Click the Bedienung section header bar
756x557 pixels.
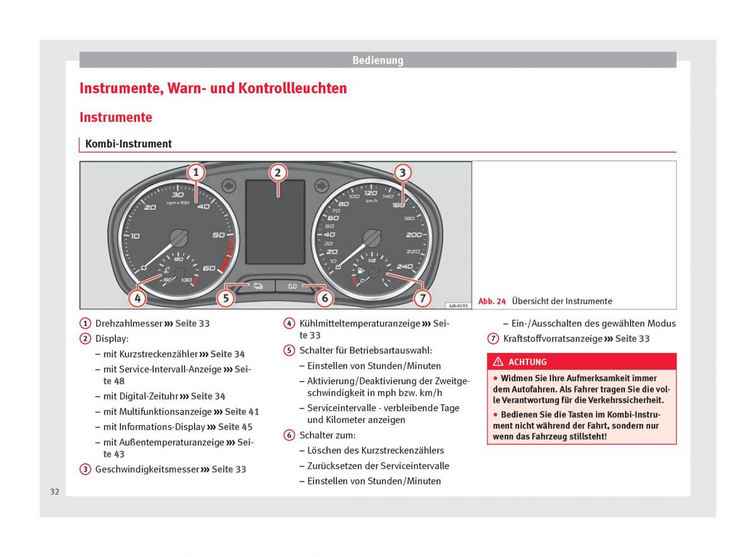[x=377, y=60]
